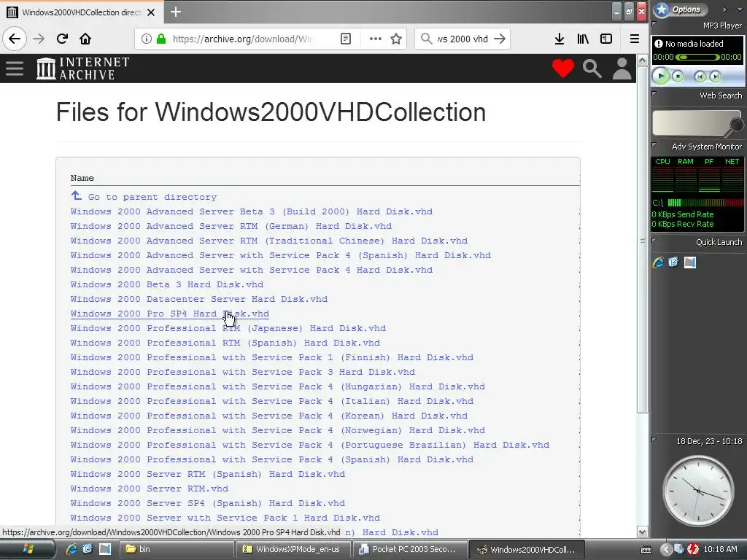Click the sidebar right arrow next to Options
The height and width of the screenshot is (560, 747).
click(724, 9)
